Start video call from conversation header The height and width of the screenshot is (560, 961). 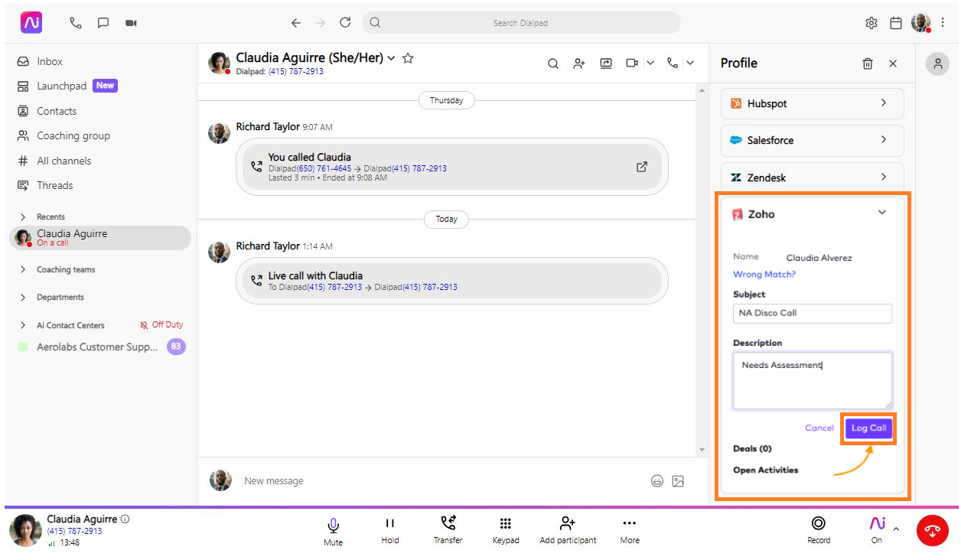coord(632,63)
